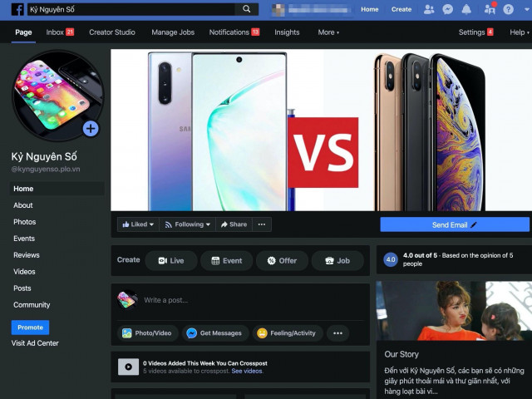Click the plus icon on profile picture
The height and width of the screenshot is (399, 532).
tap(91, 129)
